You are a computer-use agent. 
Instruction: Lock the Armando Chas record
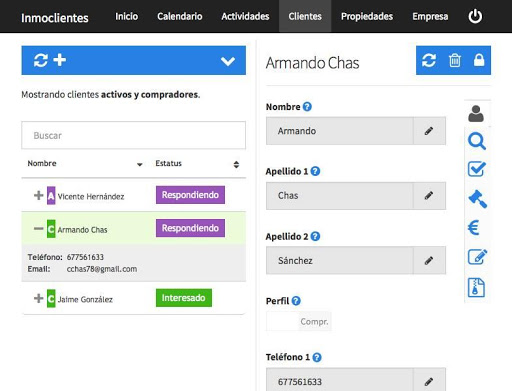[479, 60]
